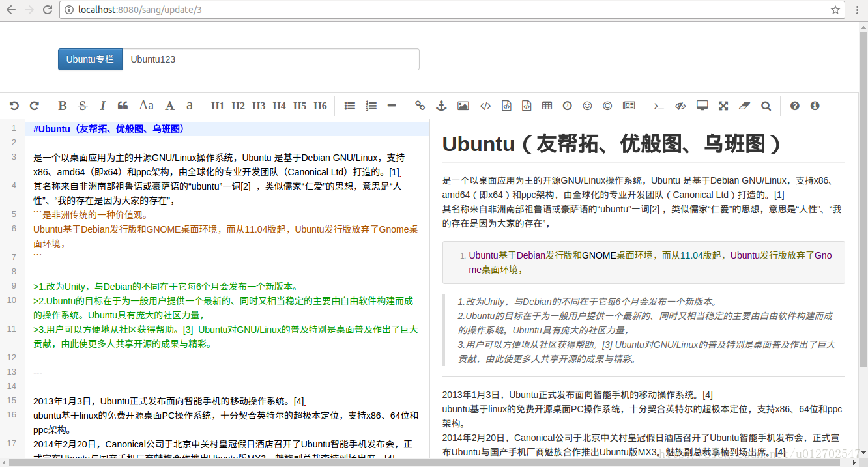Bookmark this page with the star

coord(835,10)
